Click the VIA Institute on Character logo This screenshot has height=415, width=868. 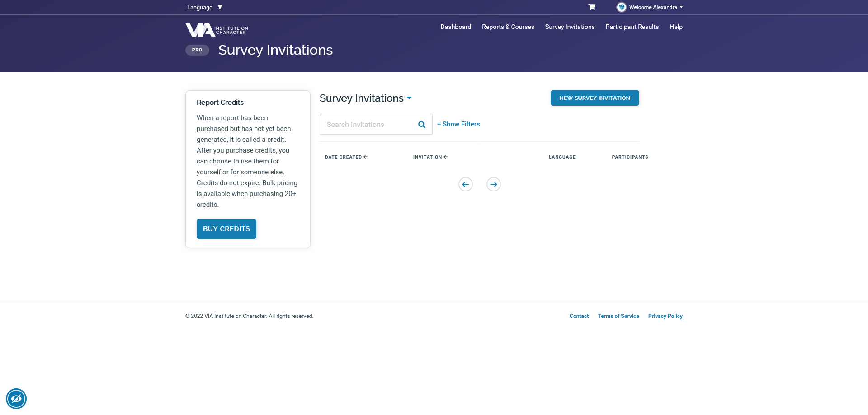click(217, 30)
